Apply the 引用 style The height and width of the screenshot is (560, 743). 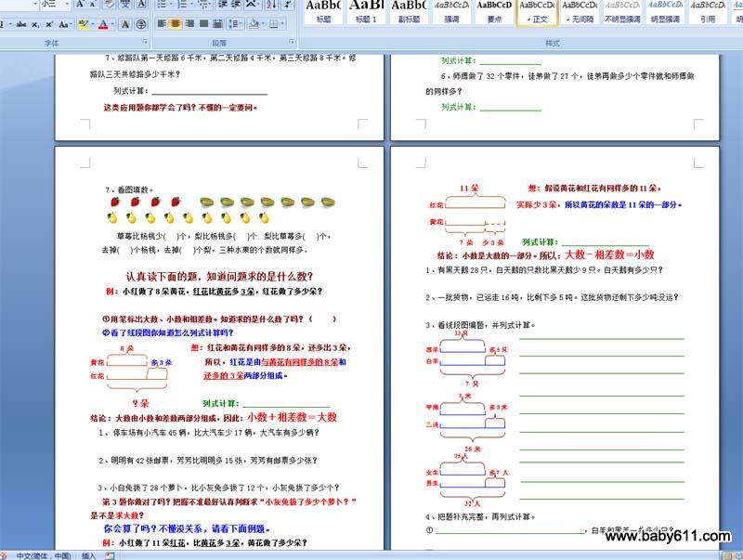tap(708, 12)
